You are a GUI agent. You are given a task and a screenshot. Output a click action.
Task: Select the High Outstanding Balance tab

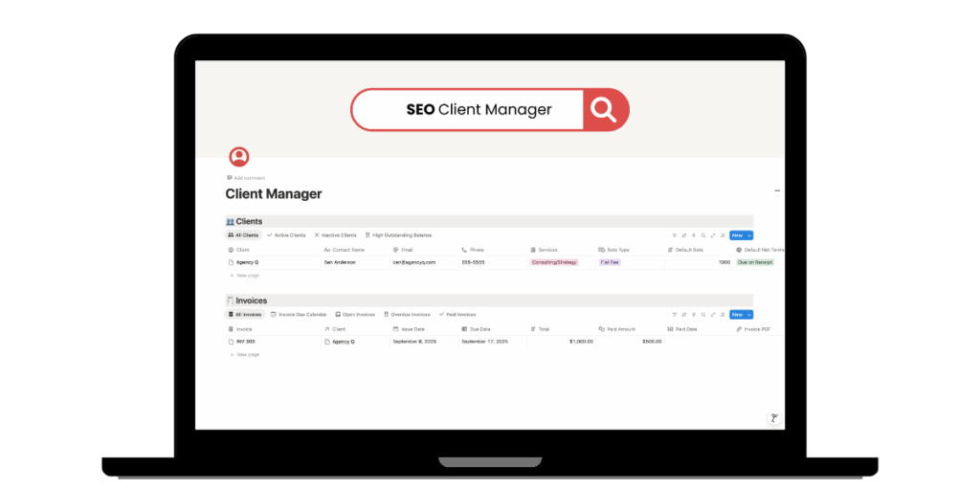[x=398, y=235]
